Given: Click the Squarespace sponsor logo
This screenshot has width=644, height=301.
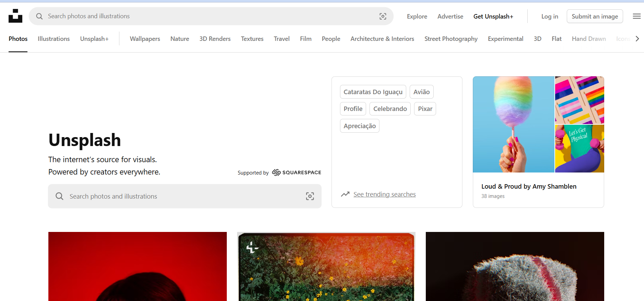Looking at the screenshot, I should 296,172.
